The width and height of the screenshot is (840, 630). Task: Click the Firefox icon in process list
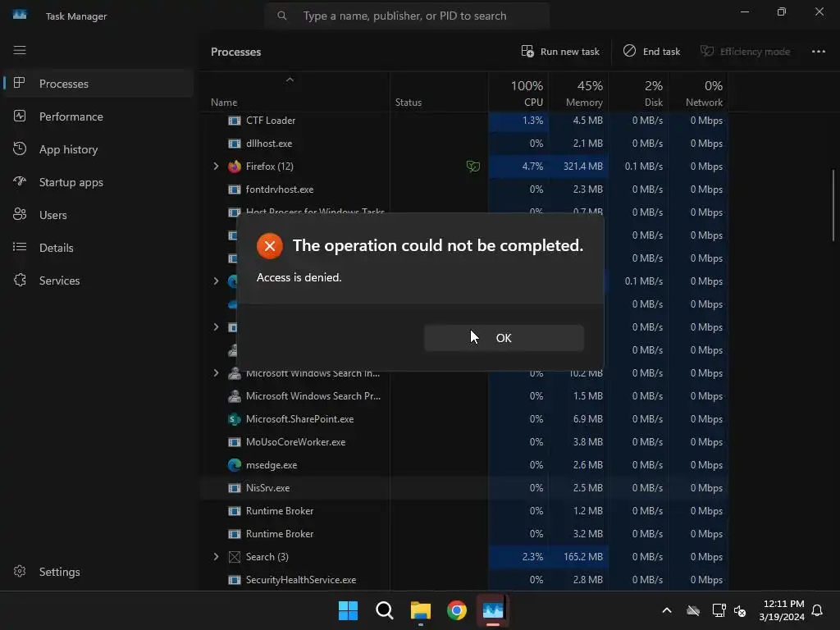[234, 166]
